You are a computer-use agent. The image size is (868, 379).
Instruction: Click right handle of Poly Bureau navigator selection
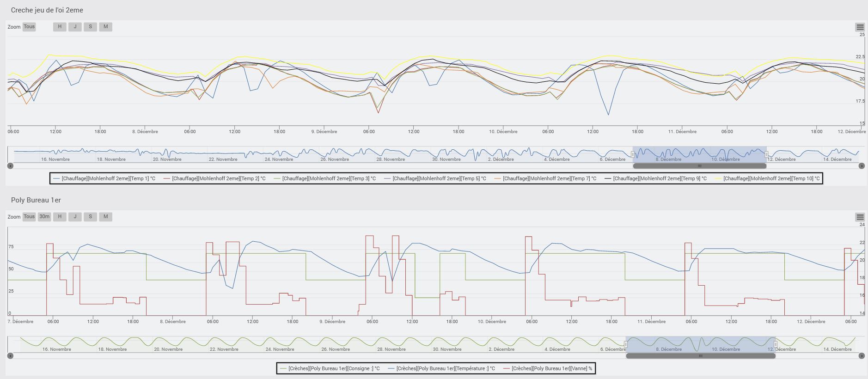pyautogui.click(x=776, y=344)
